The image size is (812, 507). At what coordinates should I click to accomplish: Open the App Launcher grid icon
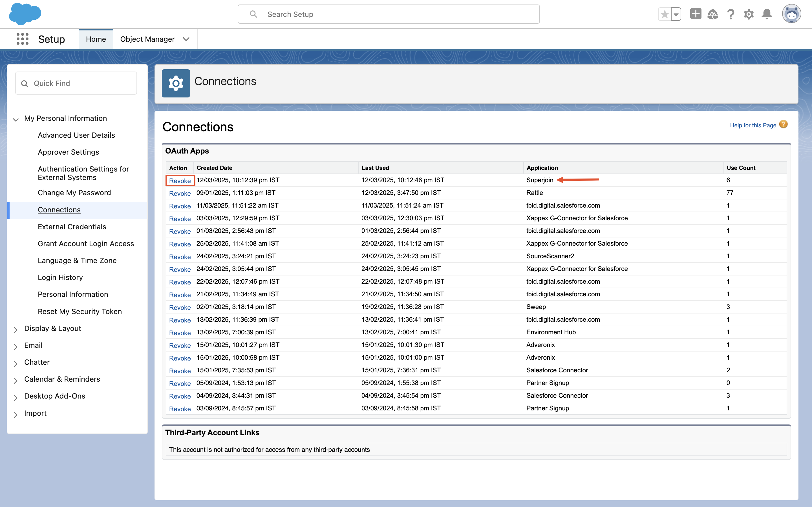[x=23, y=39]
